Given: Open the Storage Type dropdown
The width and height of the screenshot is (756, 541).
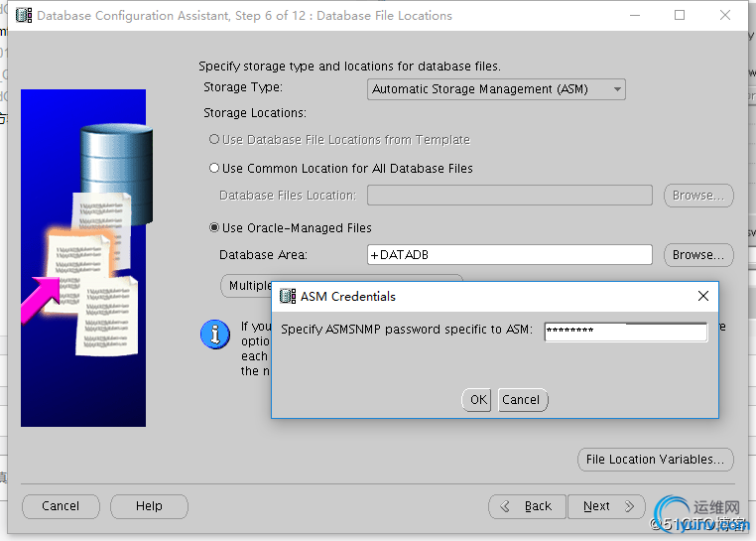Looking at the screenshot, I should tap(496, 89).
